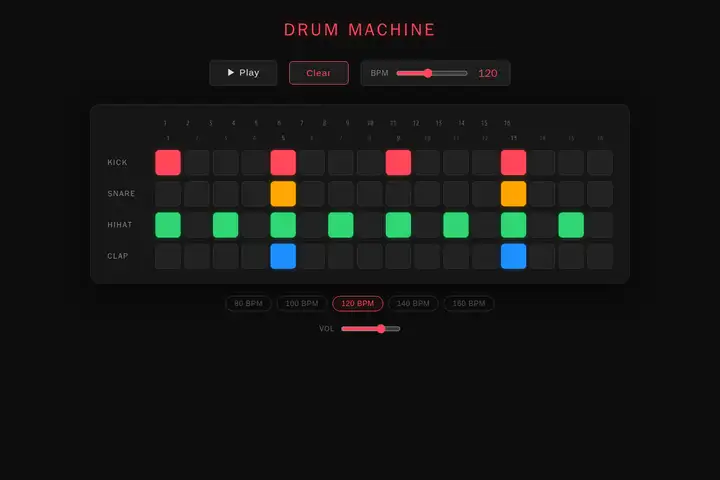Enable the Clap pad at step 16
The width and height of the screenshot is (720, 480).
pyautogui.click(x=600, y=256)
